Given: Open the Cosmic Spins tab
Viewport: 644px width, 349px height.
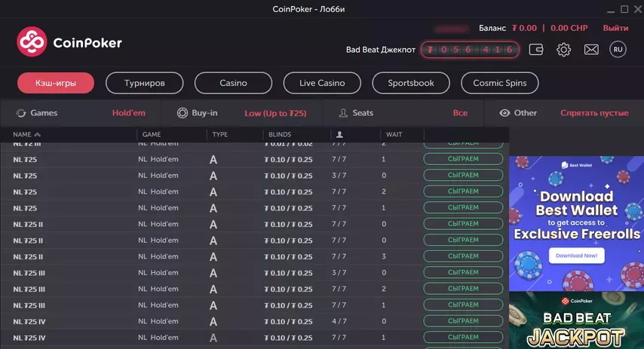Looking at the screenshot, I should click(500, 83).
